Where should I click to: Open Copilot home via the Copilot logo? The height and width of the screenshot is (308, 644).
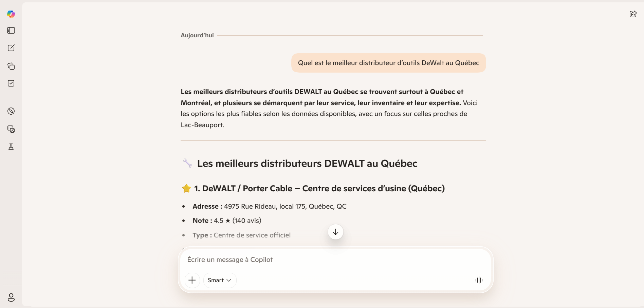[11, 14]
